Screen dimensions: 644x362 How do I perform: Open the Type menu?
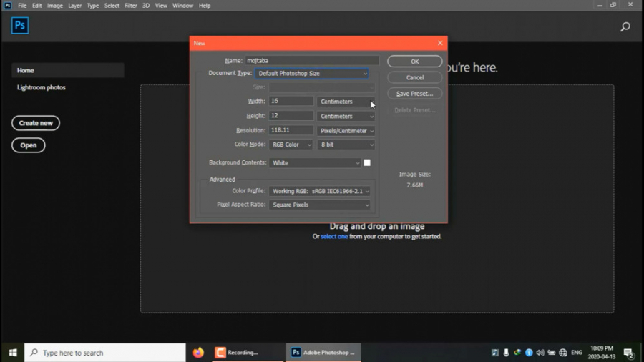93,5
